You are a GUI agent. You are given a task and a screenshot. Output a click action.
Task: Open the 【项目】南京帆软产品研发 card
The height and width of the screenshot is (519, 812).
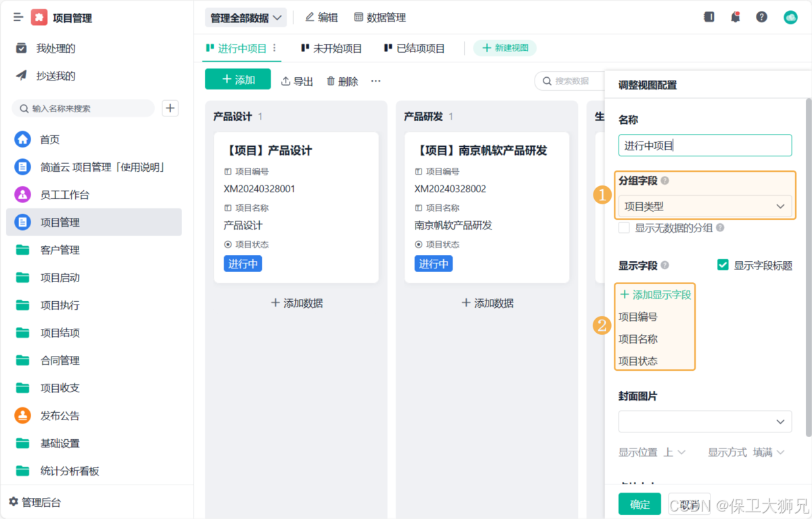[x=487, y=207]
